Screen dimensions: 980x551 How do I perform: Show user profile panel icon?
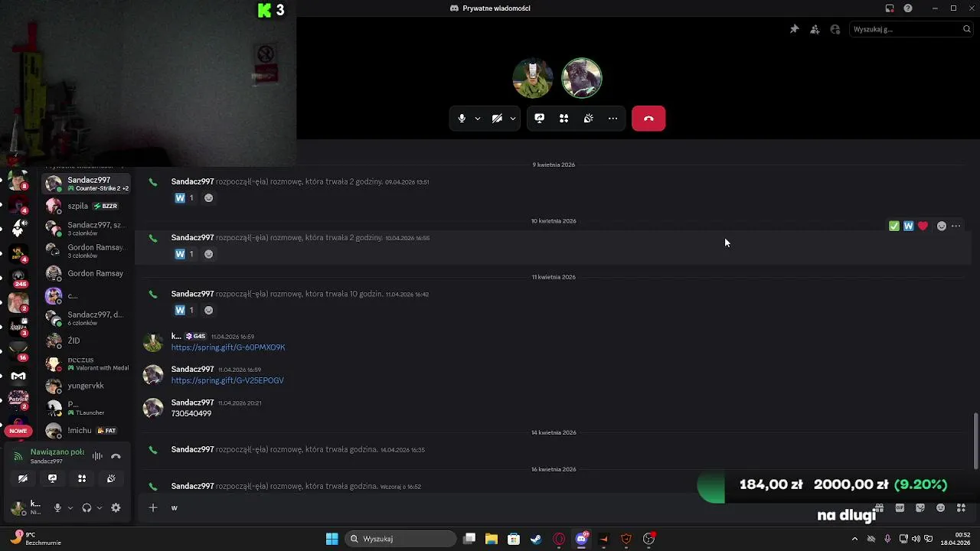[835, 29]
